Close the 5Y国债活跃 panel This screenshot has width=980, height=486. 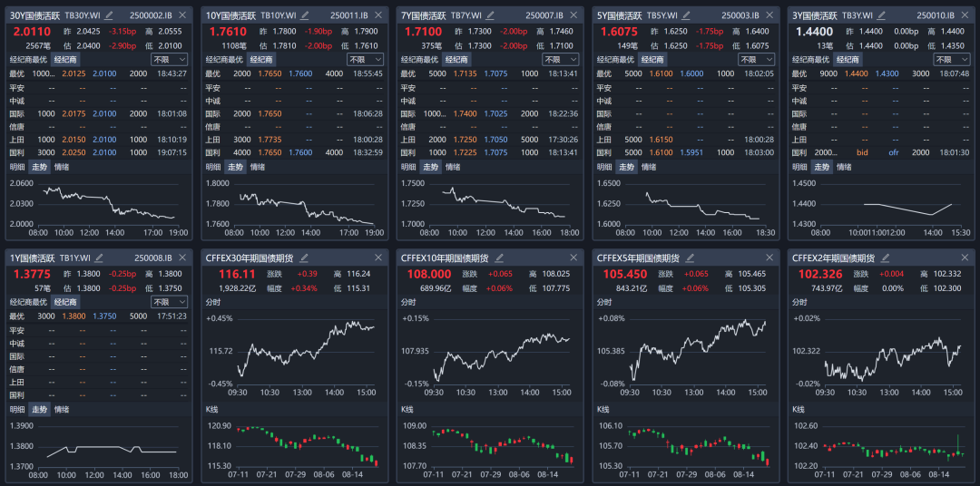click(769, 15)
